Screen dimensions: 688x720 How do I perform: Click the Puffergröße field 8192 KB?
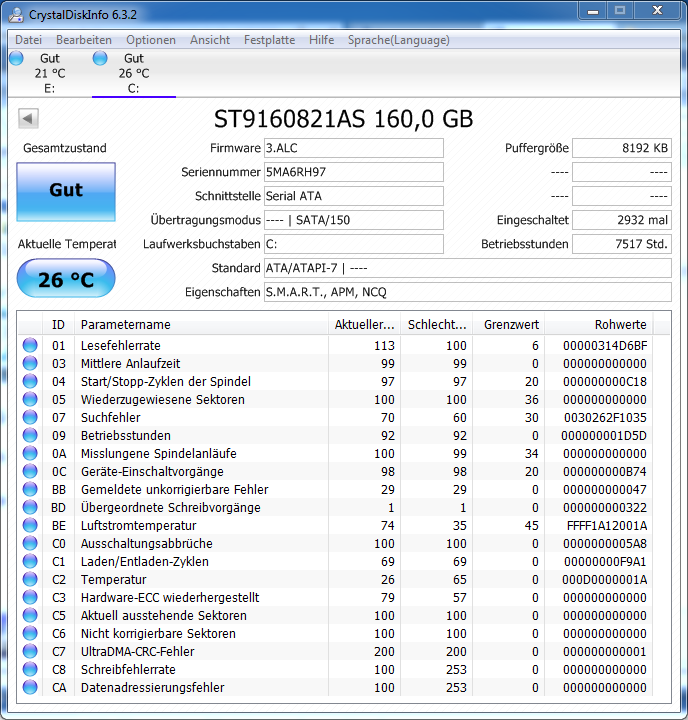coord(622,148)
